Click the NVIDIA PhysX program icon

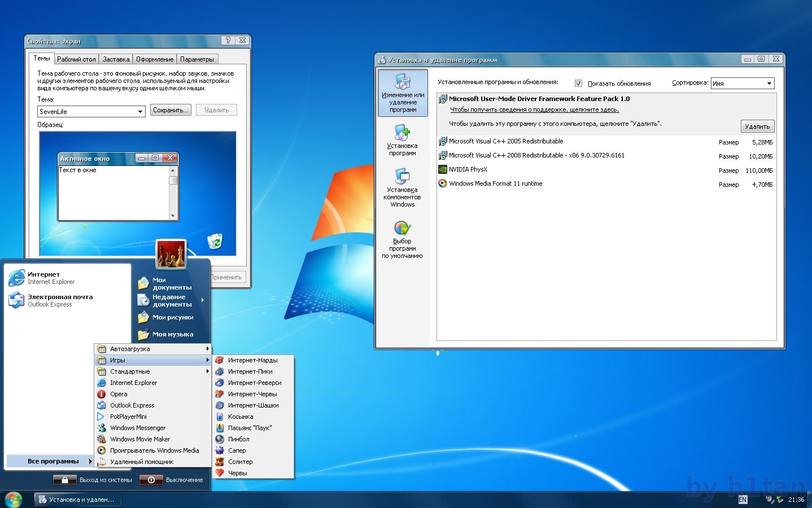click(443, 169)
